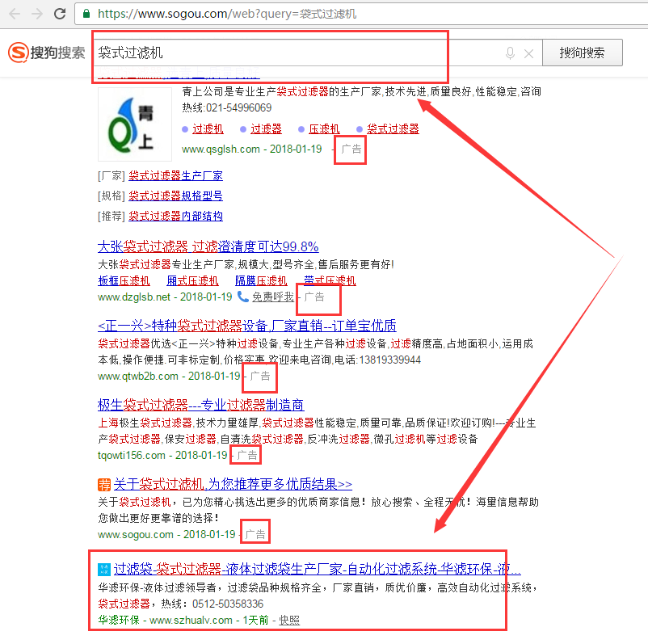Click the 隔膜压滤机 sublink
648x644 pixels.
coord(261,280)
